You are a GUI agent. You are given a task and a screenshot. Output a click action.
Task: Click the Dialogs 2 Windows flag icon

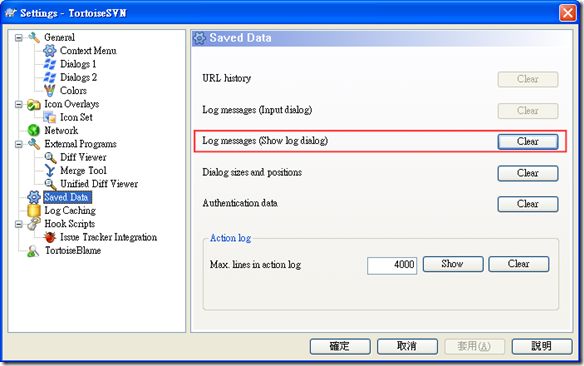(x=50, y=77)
